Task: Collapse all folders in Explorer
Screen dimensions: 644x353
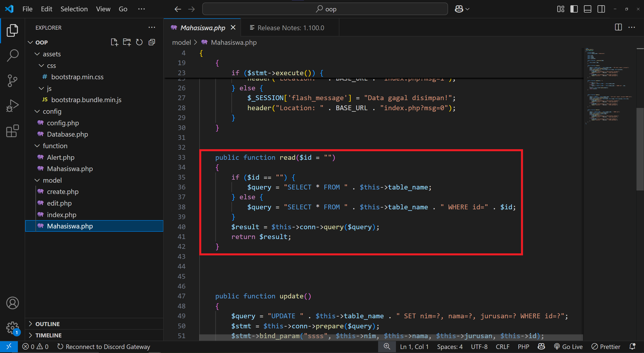Action: pyautogui.click(x=152, y=42)
